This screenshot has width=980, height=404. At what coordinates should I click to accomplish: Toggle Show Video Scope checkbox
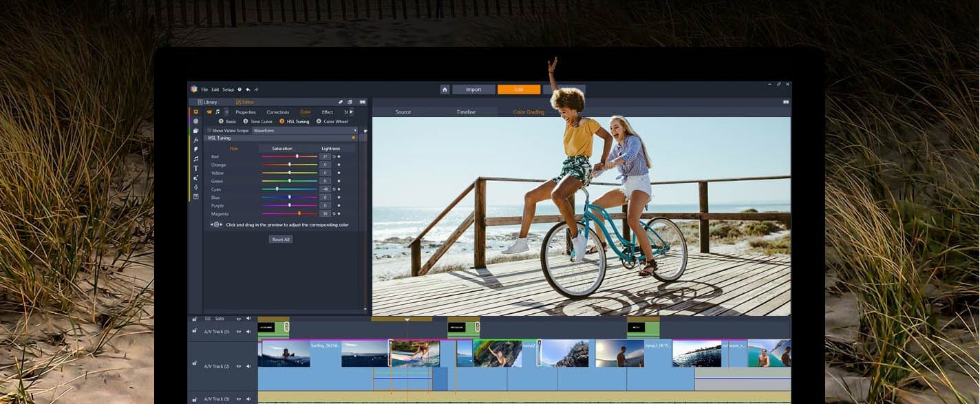209,130
